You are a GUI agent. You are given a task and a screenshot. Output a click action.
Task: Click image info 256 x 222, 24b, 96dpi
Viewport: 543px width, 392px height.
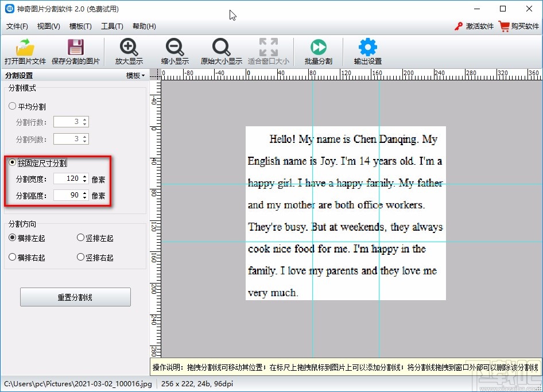(x=197, y=384)
